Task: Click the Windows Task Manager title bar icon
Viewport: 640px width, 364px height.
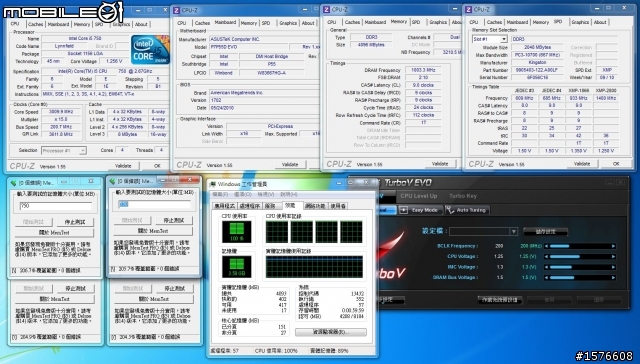Action: pos(213,184)
